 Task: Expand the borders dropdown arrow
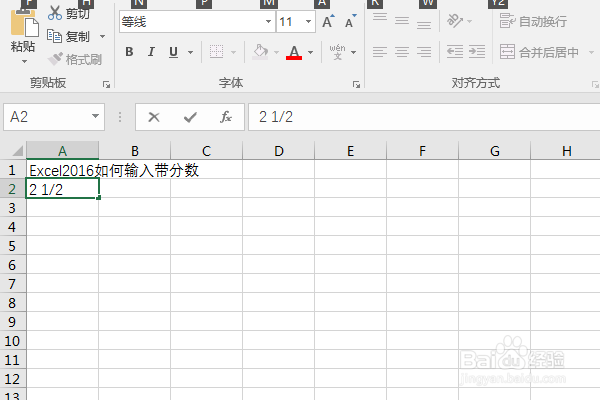point(233,52)
